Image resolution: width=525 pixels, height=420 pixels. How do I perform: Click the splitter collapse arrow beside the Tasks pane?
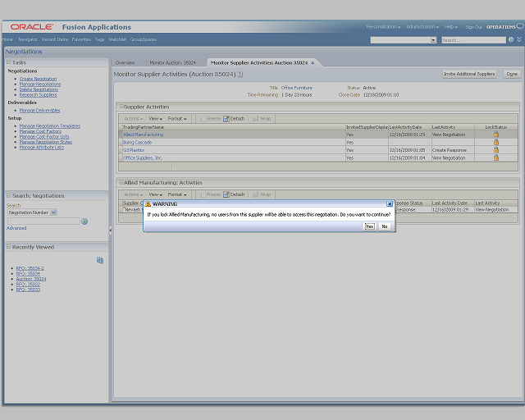tap(110, 230)
